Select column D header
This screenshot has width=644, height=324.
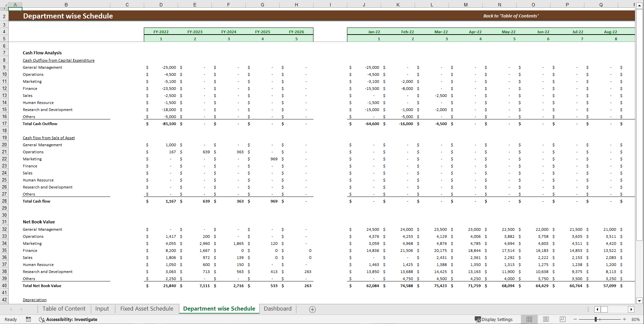click(x=161, y=5)
